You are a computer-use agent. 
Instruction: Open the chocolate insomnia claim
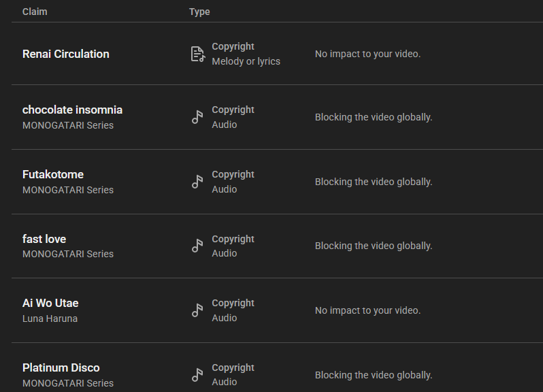coord(72,110)
